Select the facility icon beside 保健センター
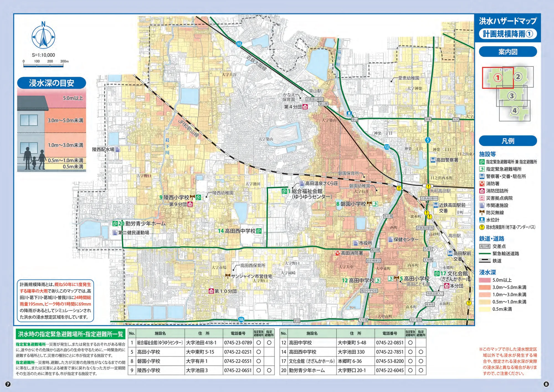Viewport: 554px width, 392px height. (x=390, y=239)
